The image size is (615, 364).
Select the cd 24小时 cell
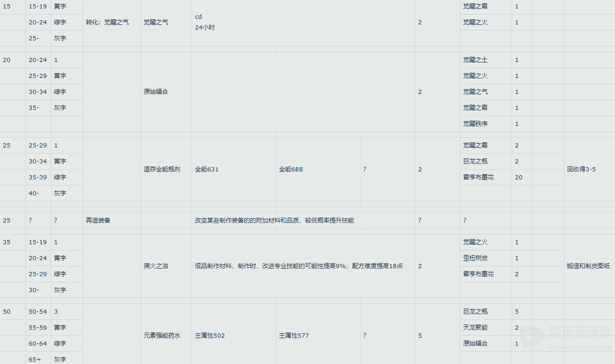(205, 22)
